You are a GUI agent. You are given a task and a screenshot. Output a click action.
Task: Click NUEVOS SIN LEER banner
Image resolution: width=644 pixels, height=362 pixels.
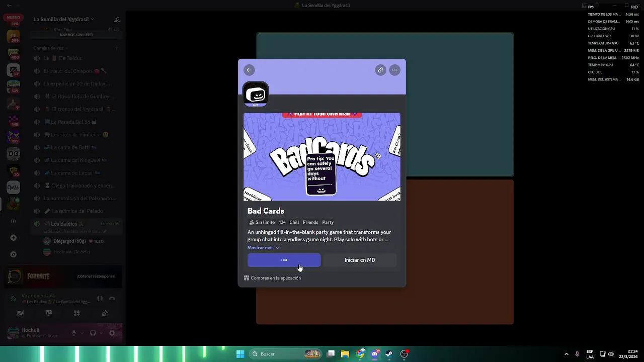[76, 35]
